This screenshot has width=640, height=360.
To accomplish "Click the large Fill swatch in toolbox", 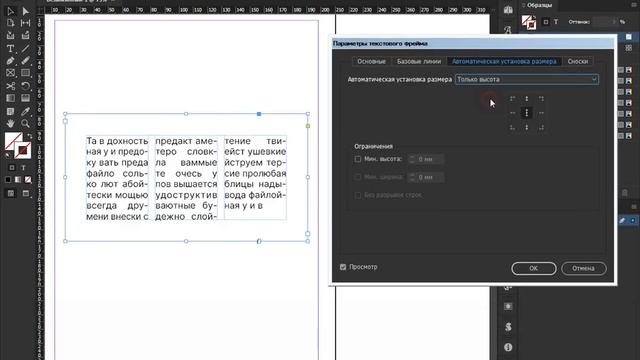I will pos(13,141).
